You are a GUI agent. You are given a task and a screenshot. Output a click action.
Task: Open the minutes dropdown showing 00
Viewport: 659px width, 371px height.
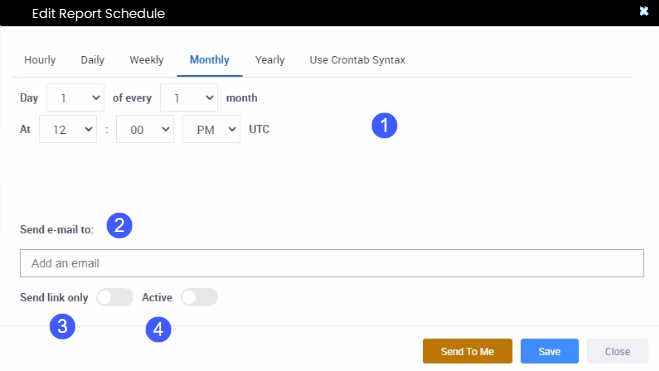(x=145, y=129)
